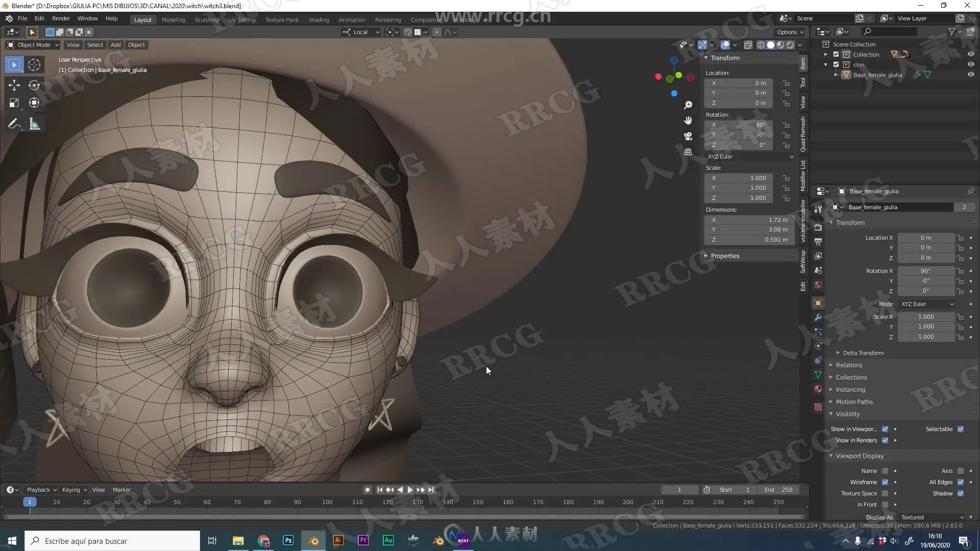Play the animation forward

(x=410, y=490)
